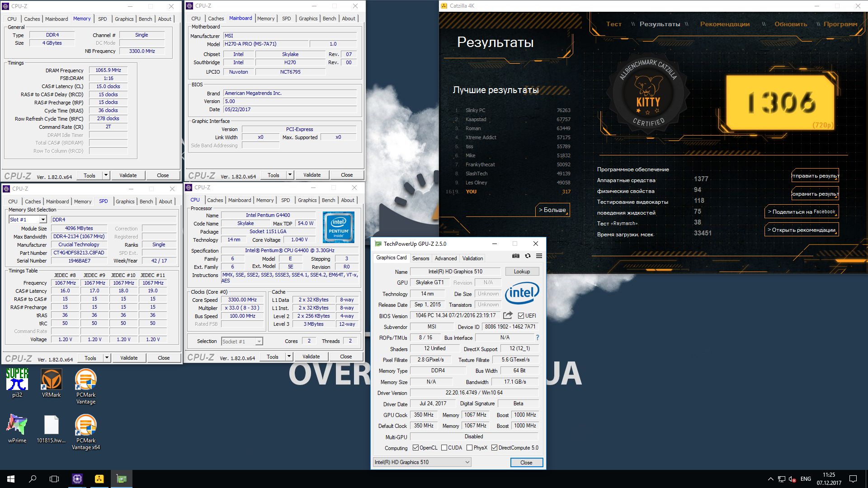Click the ENG input language indicator
868x488 pixels.
[806, 479]
